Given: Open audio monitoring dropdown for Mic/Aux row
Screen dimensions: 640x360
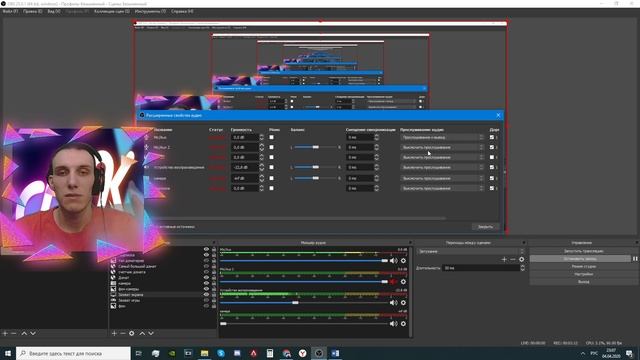Looking at the screenshot, I should coord(442,137).
